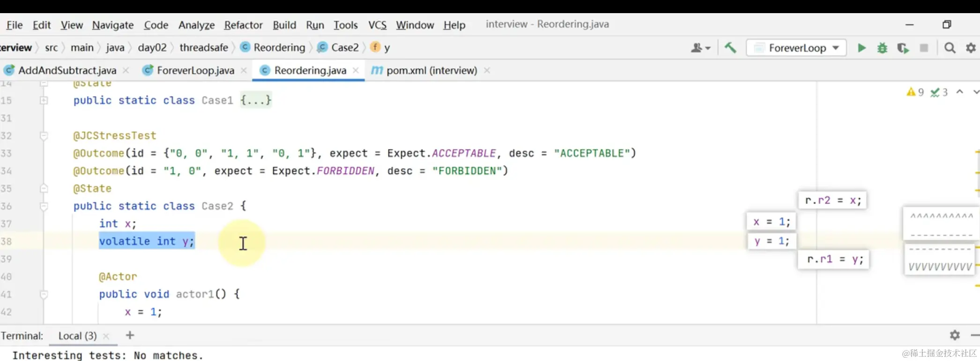Click 'actor1' method name on line 41

coord(195,294)
